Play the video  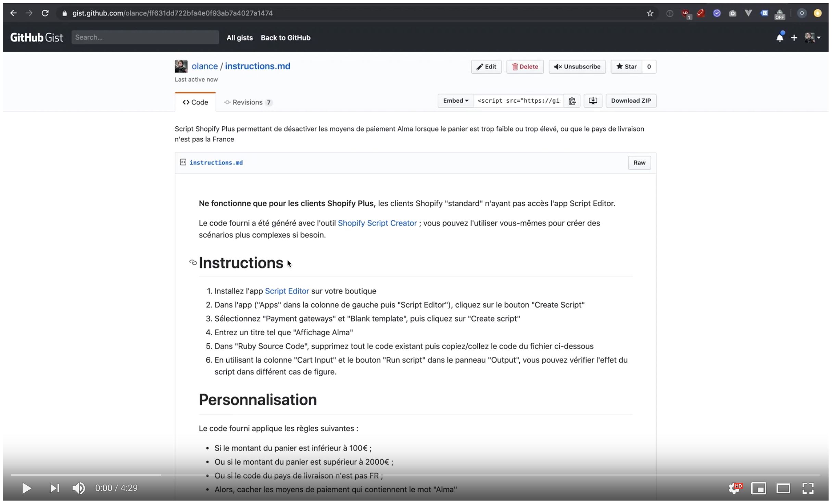tap(26, 488)
